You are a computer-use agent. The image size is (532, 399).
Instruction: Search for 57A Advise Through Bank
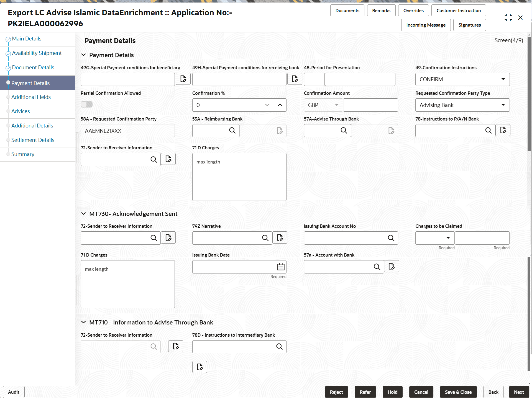(344, 130)
